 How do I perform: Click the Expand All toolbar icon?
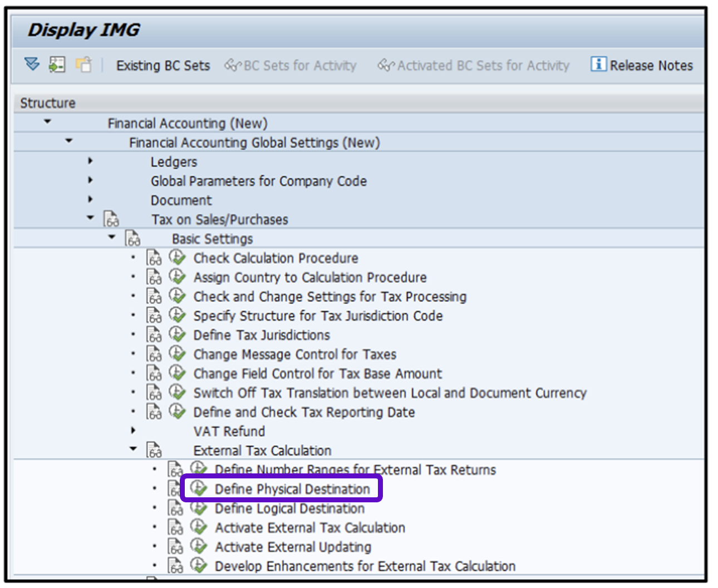32,65
